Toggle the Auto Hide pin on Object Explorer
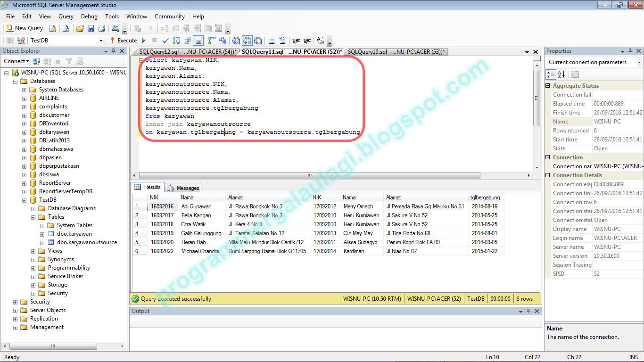The image size is (644, 362). (x=113, y=51)
